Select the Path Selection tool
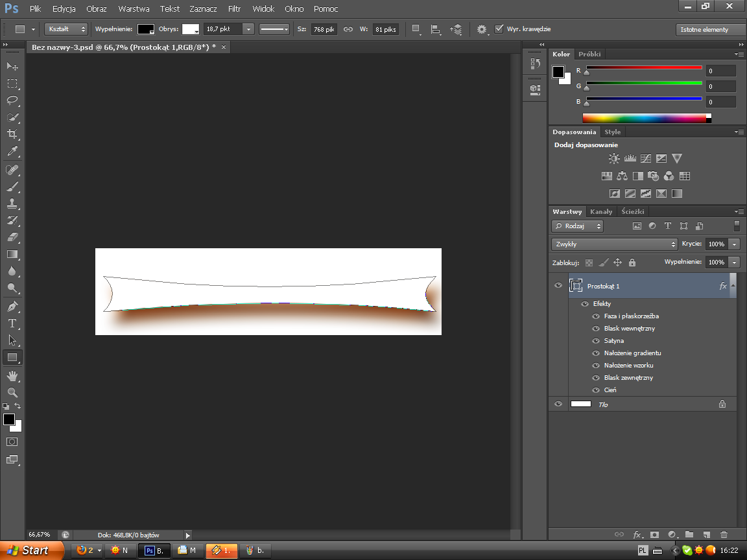 (12, 340)
